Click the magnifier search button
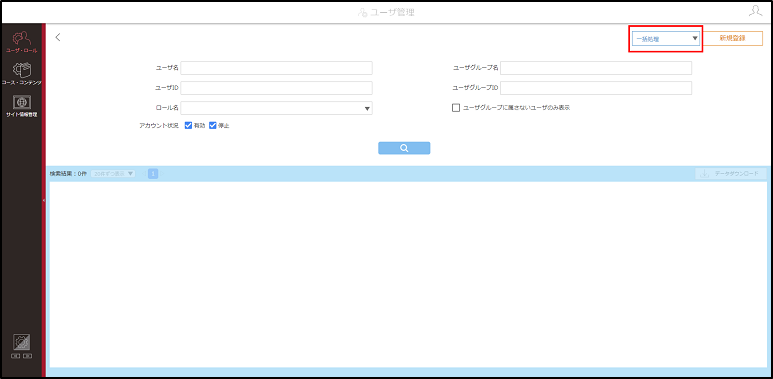Viewport: 773px width, 379px height. coord(404,148)
